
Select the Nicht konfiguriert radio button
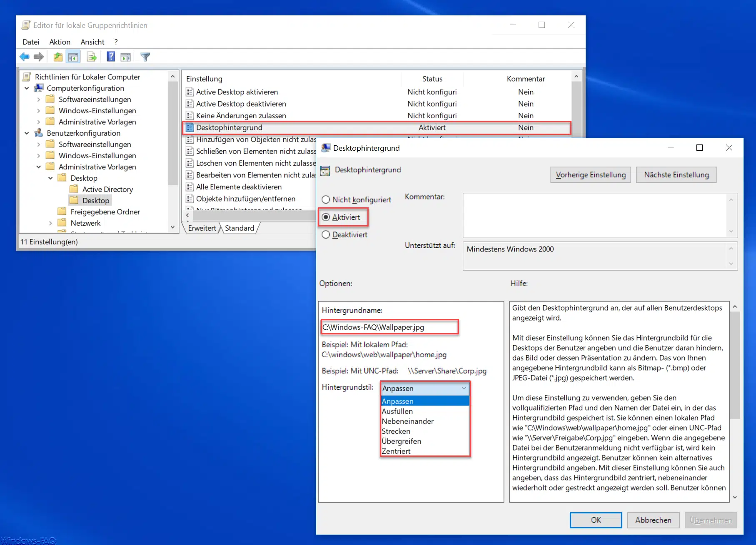326,199
